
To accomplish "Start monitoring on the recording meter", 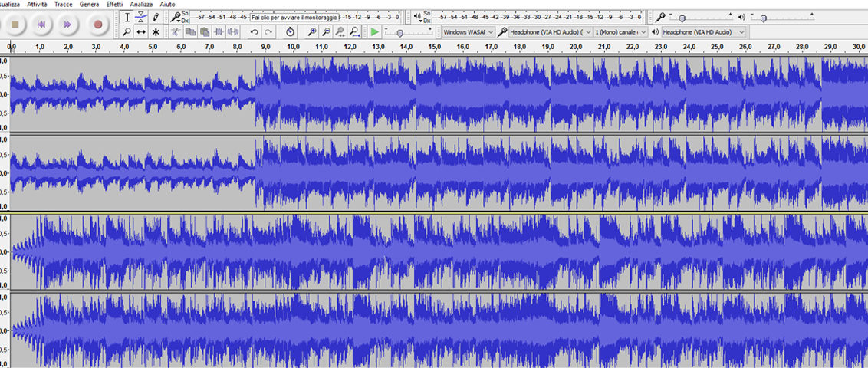I will pyautogui.click(x=296, y=17).
